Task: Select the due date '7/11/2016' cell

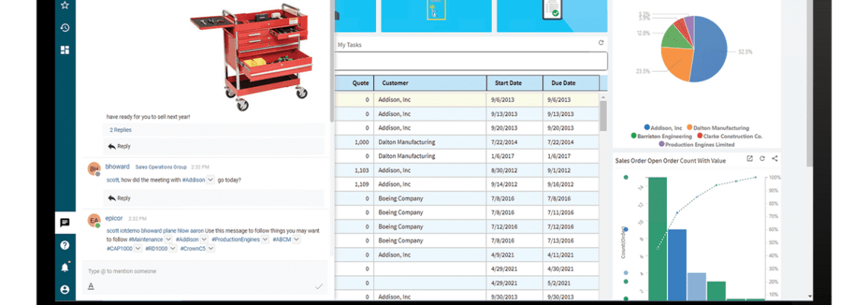Action: pyautogui.click(x=571, y=213)
